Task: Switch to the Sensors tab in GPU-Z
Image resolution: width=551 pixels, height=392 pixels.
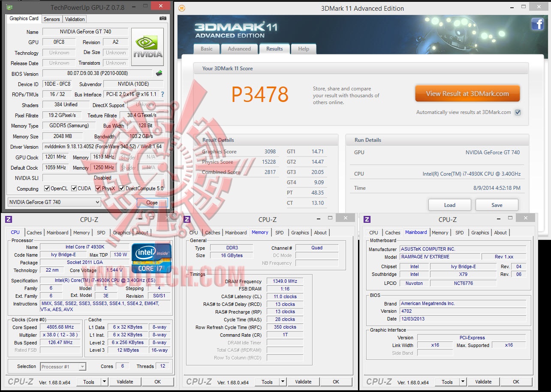Action: (52, 19)
